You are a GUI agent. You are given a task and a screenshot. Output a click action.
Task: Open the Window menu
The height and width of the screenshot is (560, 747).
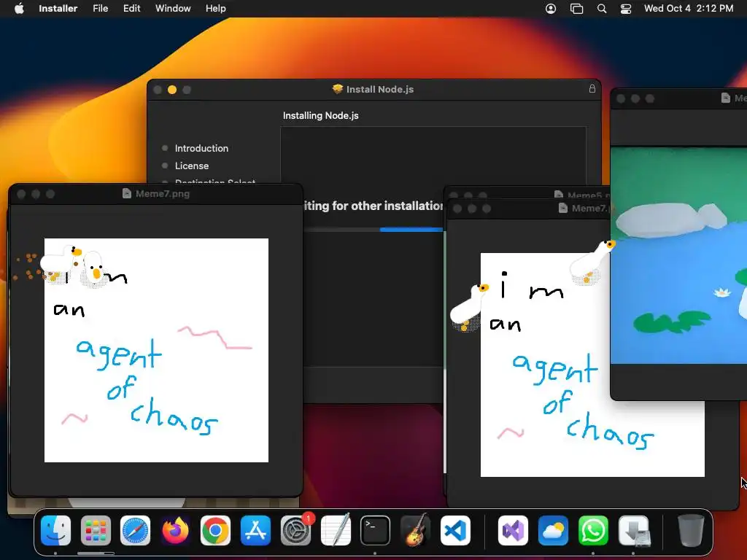(173, 9)
